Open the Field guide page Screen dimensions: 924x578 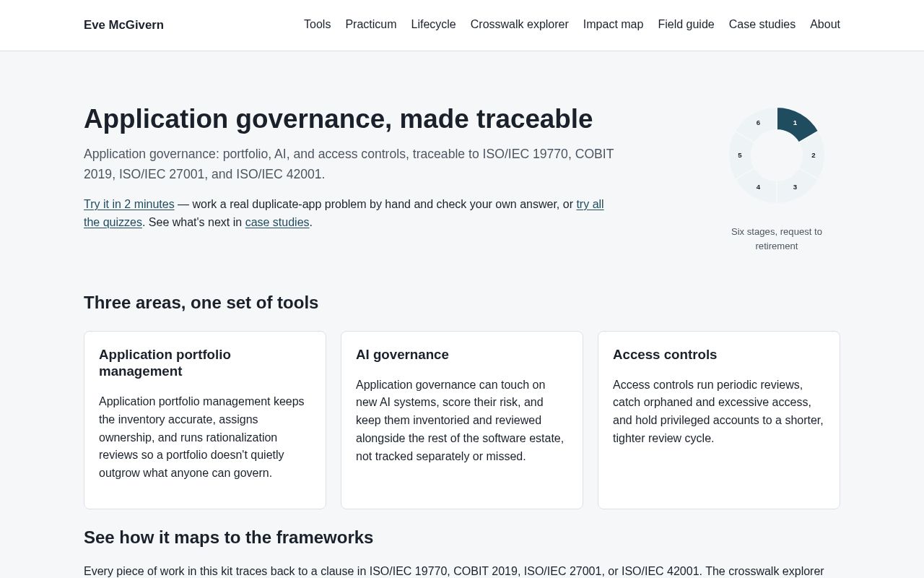tap(687, 25)
